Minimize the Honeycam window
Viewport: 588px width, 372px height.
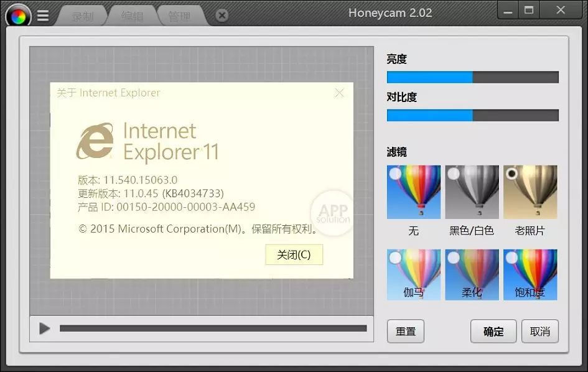508,11
